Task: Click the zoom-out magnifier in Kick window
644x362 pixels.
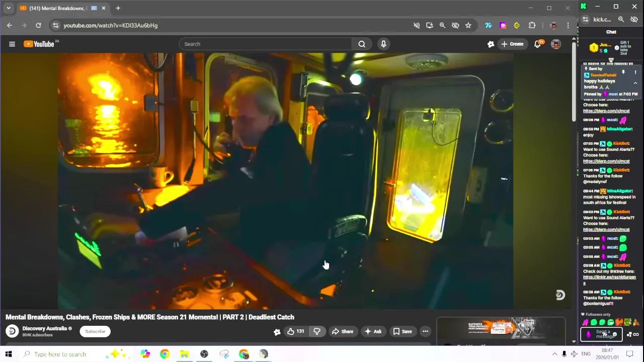Action: click(621, 19)
